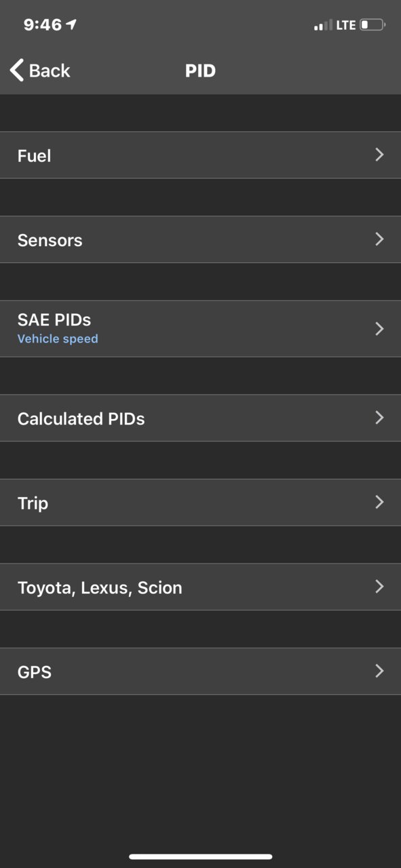Tap the cellular signal bars icon
Screen dimensions: 401x868
(323, 25)
